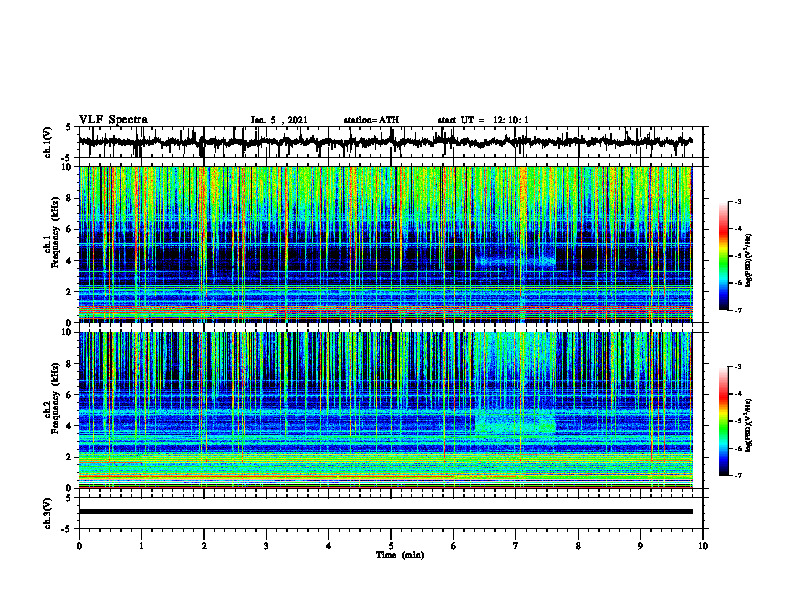Click time axis tick label "6"
The image size is (792, 612).
454,546
